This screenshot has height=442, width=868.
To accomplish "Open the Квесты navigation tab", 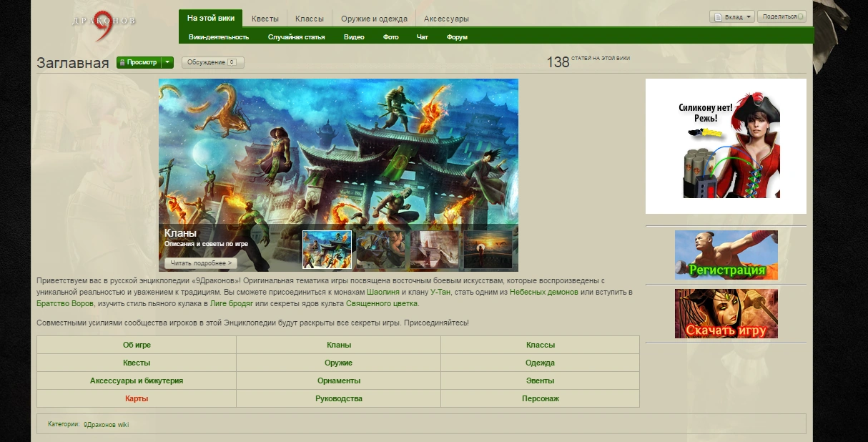I will tap(265, 19).
